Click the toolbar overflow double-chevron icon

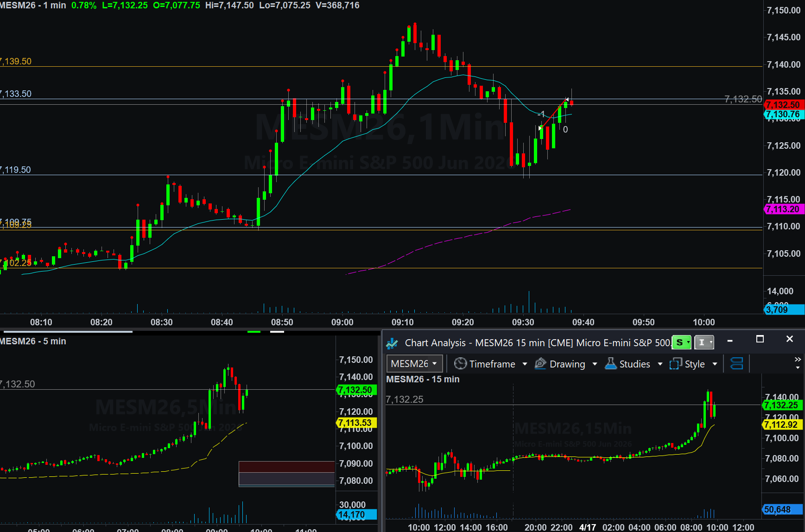click(x=798, y=360)
